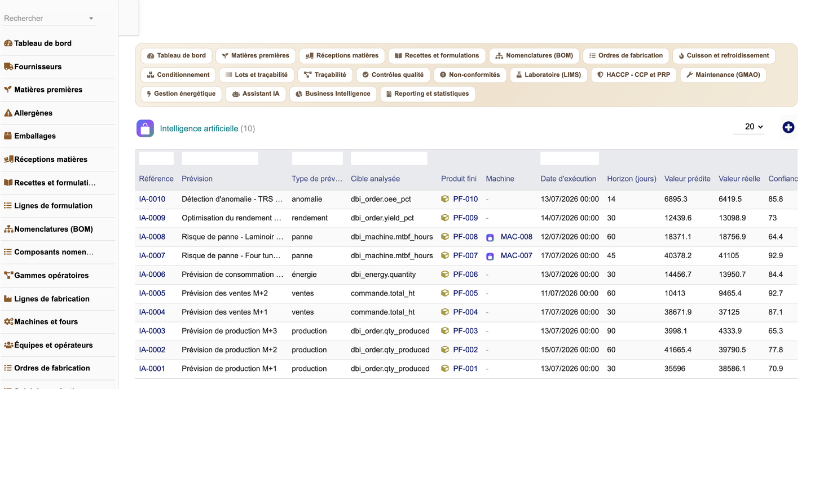Click the sidebar Matières premières seedling icon
Viewport: 815px width, 504px height.
(x=8, y=90)
